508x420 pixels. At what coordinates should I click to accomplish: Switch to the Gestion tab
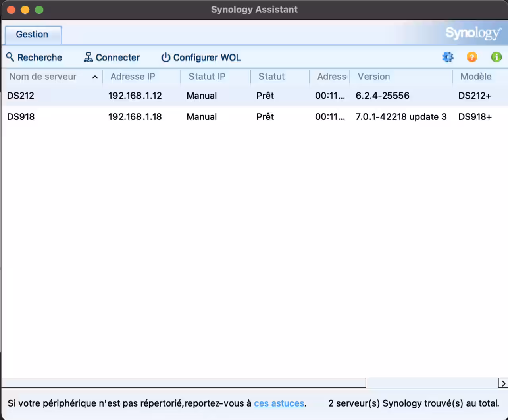tap(33, 35)
